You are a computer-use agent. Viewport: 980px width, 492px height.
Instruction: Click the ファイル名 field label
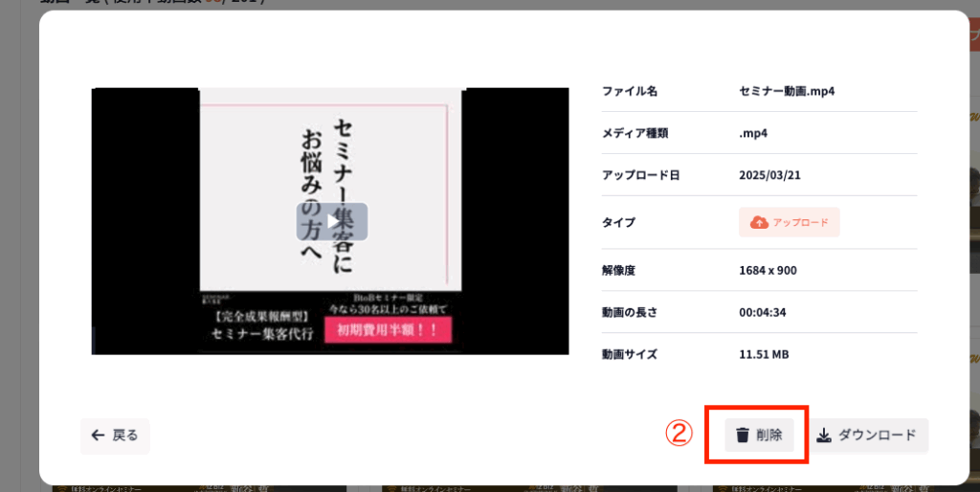[629, 91]
